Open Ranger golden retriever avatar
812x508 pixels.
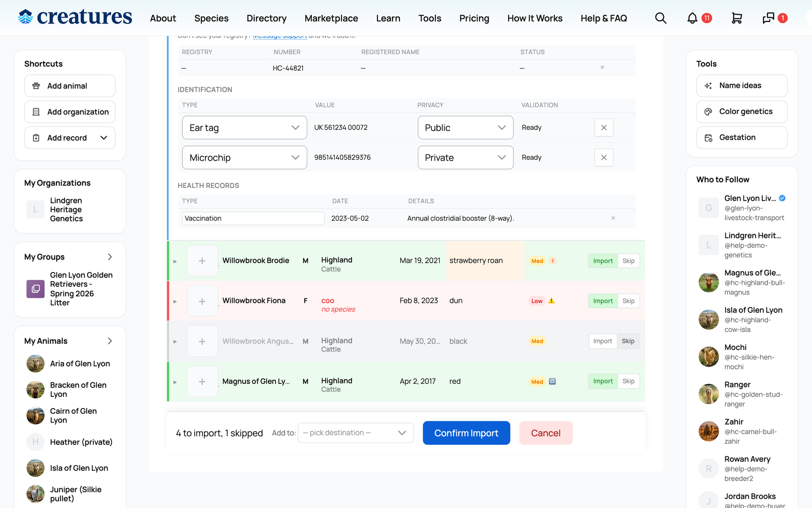tap(709, 394)
